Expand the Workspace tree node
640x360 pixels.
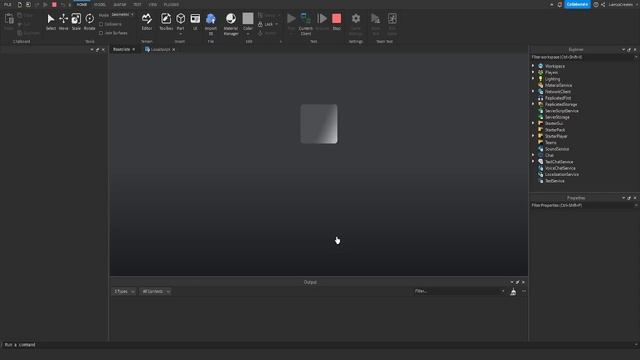pyautogui.click(x=533, y=66)
